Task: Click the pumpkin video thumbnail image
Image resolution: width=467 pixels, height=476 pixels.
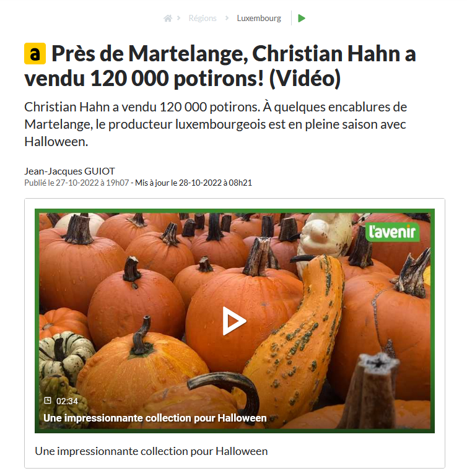Action: point(235,321)
